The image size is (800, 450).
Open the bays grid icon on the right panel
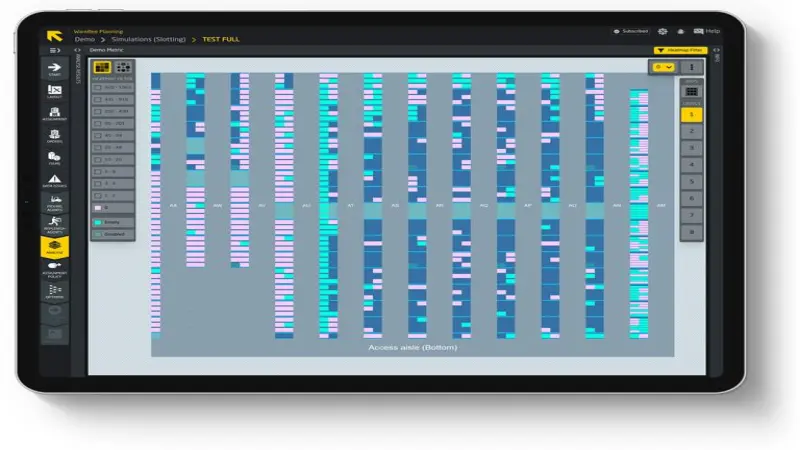(x=691, y=92)
